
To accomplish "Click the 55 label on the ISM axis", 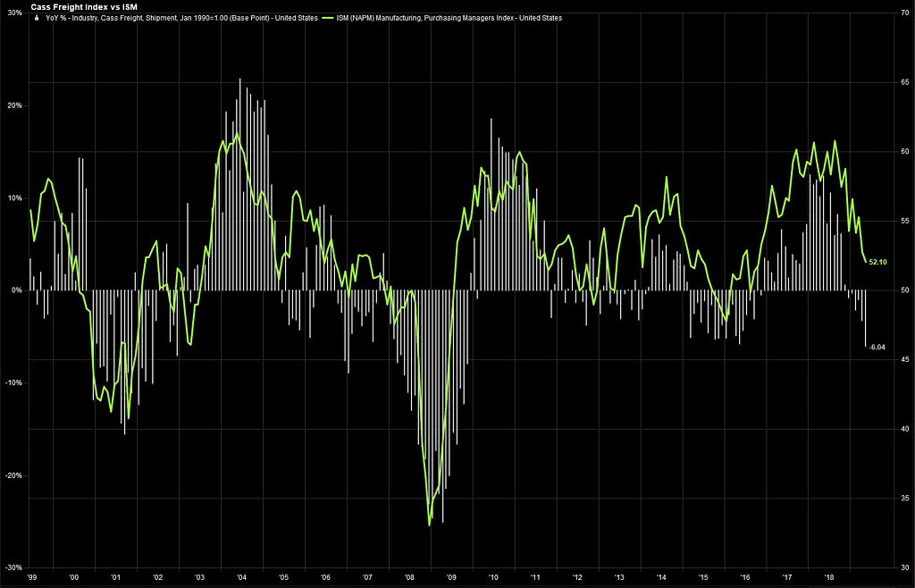I will tap(904, 221).
